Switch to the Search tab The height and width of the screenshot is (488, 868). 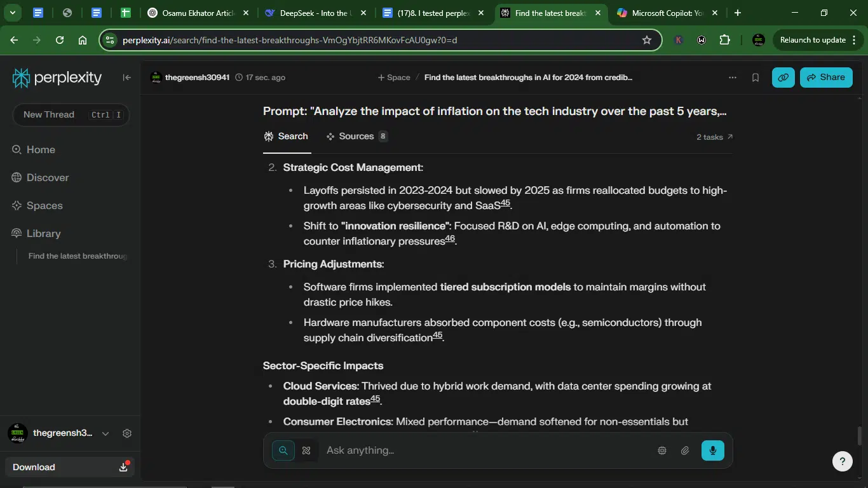pos(287,137)
